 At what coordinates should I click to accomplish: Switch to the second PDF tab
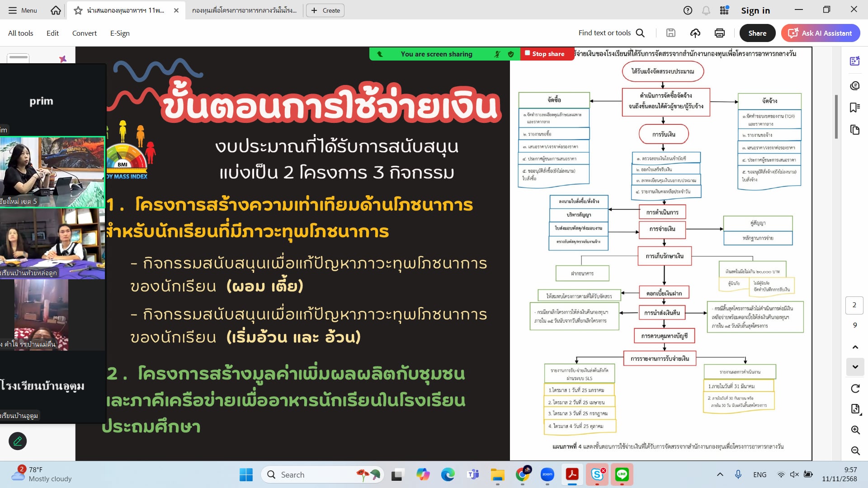click(x=244, y=10)
